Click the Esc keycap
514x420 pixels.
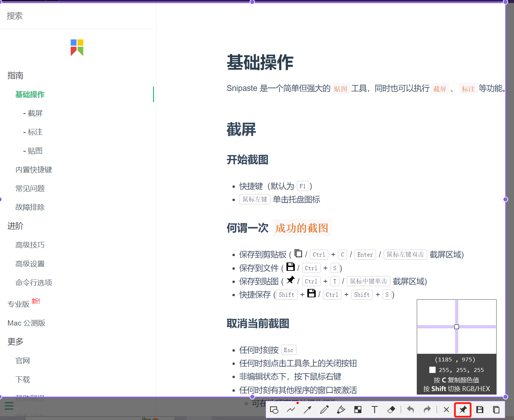click(x=289, y=350)
